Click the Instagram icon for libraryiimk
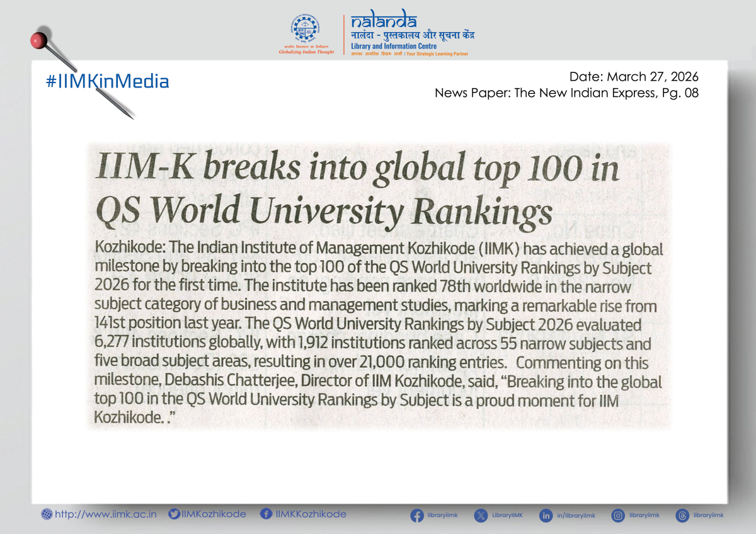 coord(619,516)
